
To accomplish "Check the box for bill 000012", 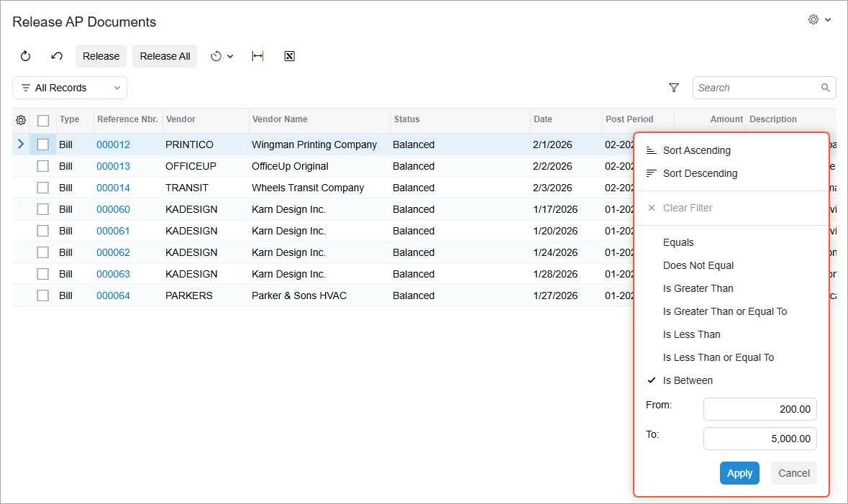I will pos(42,145).
